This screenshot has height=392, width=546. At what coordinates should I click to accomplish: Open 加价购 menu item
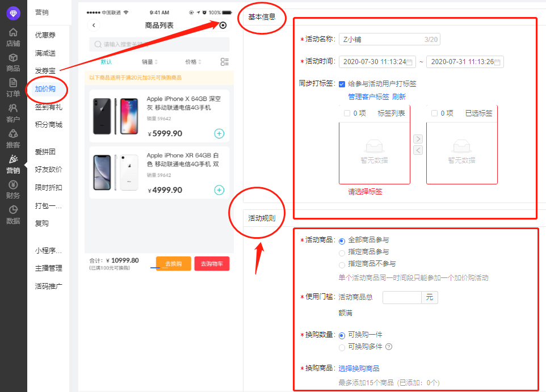click(x=45, y=88)
